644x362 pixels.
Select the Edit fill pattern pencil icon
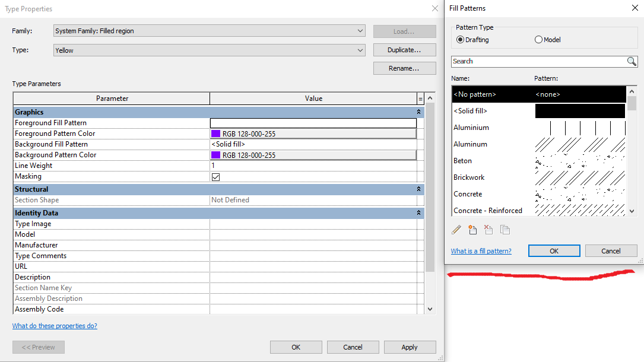456,230
